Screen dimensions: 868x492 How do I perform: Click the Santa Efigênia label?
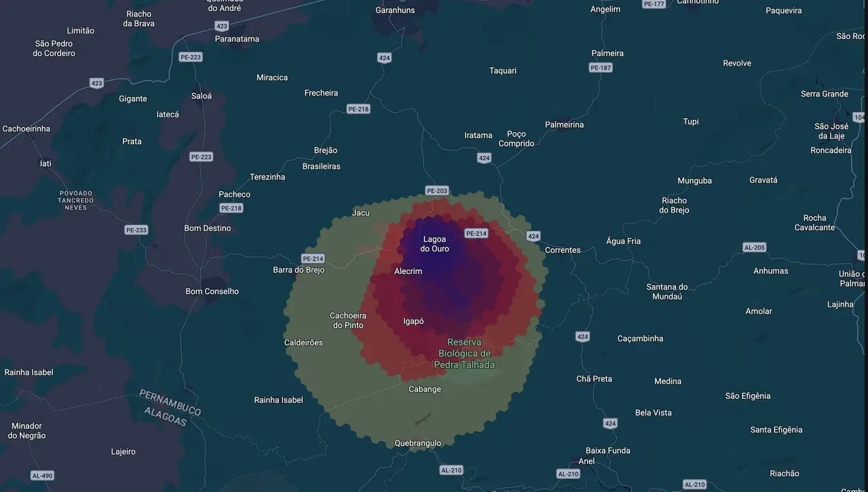pos(776,430)
